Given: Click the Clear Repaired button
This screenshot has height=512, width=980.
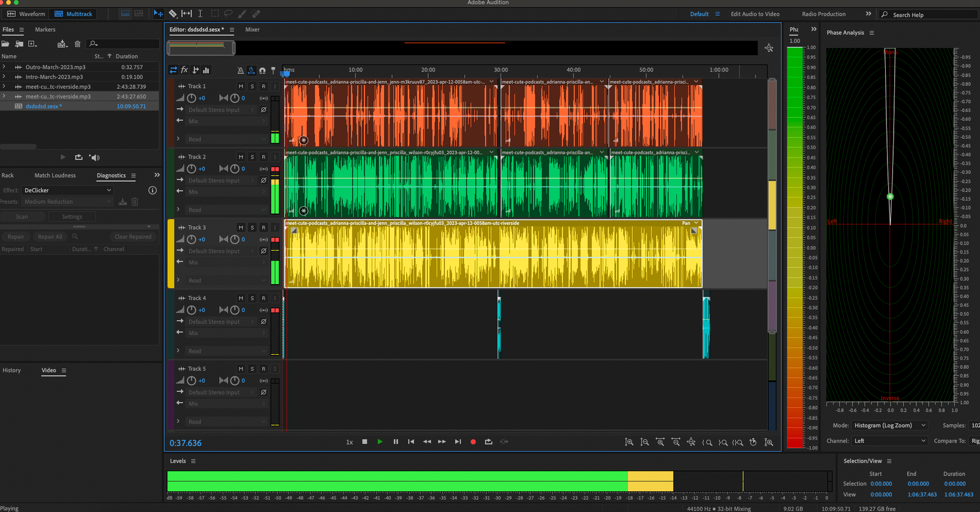Looking at the screenshot, I should pyautogui.click(x=133, y=236).
